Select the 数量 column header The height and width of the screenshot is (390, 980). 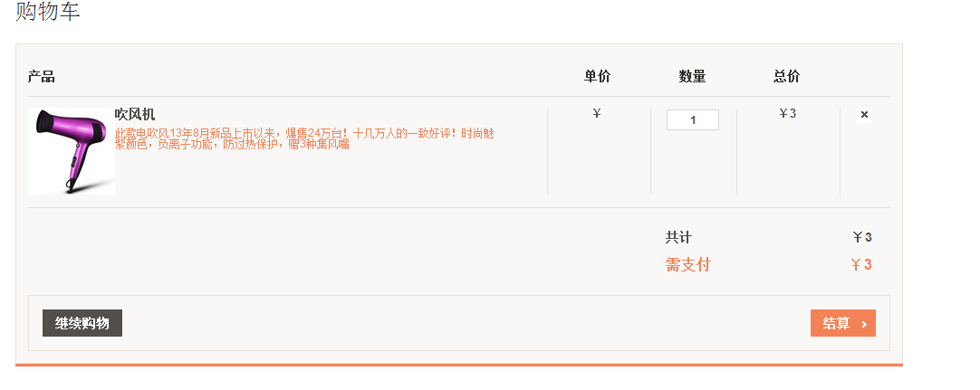692,77
